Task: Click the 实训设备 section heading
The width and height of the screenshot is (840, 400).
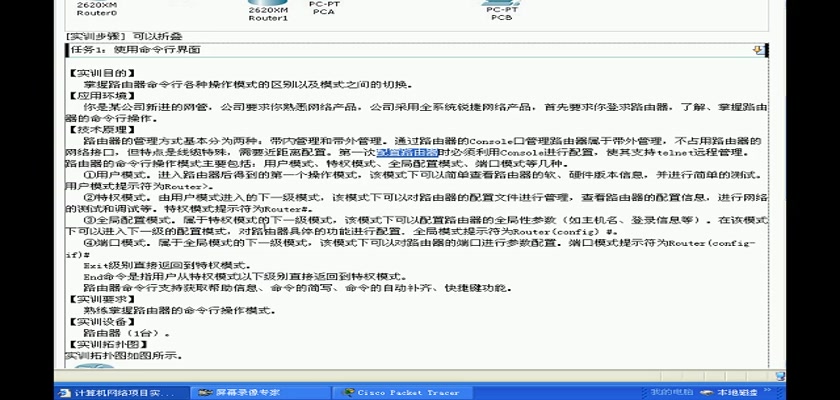Action: 97,321
